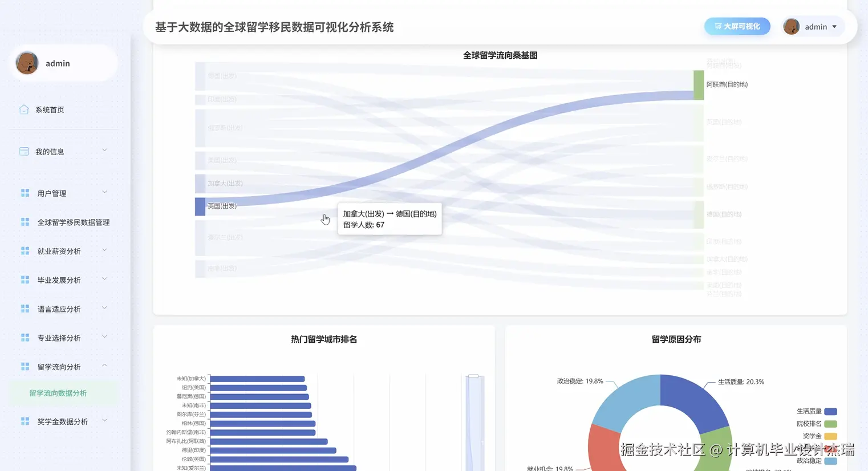
Task: Click the sidebar admin avatar
Action: pos(27,63)
